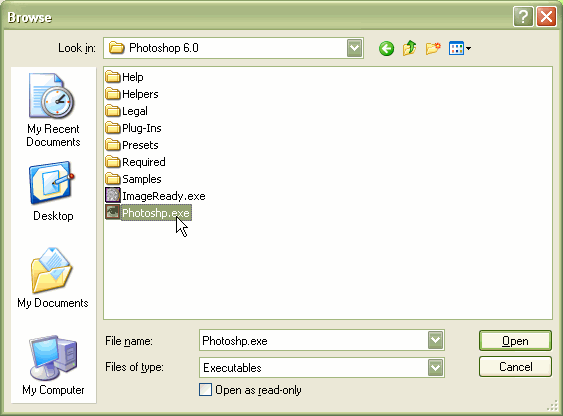Click the Cancel button
Screen dimensions: 563x416
[x=515, y=366]
